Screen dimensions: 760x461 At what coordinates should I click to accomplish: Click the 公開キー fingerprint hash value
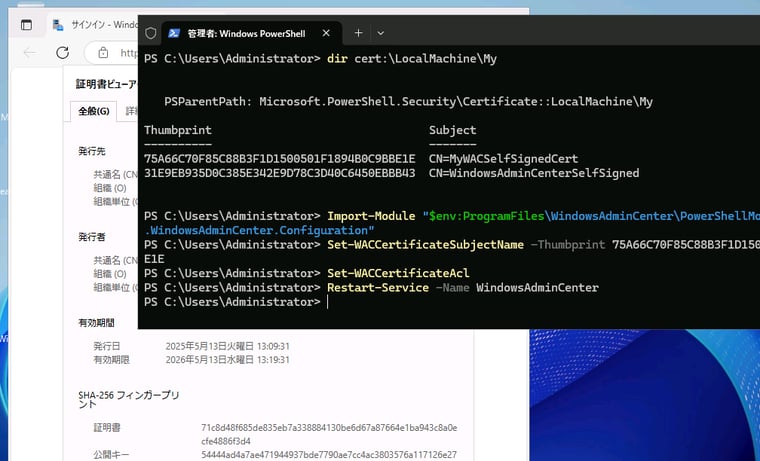pyautogui.click(x=329, y=455)
